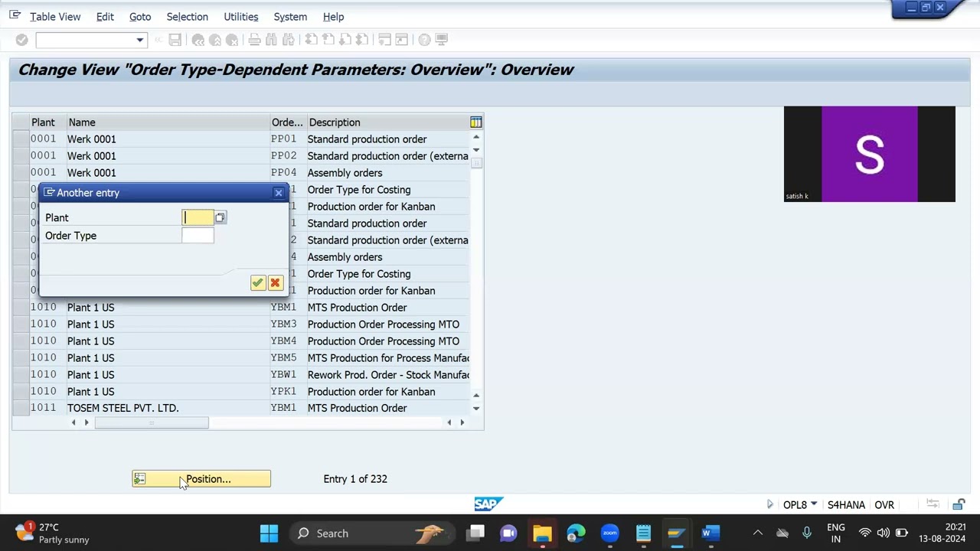Select row TOSEM STEEL PVT. LTD. YBM1
Viewport: 980px width, 551px height.
(x=20, y=409)
